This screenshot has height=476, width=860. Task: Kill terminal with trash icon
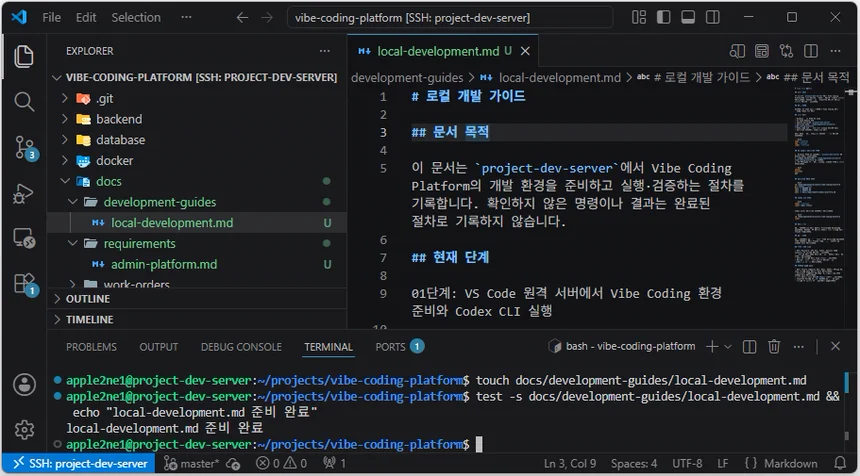(774, 347)
